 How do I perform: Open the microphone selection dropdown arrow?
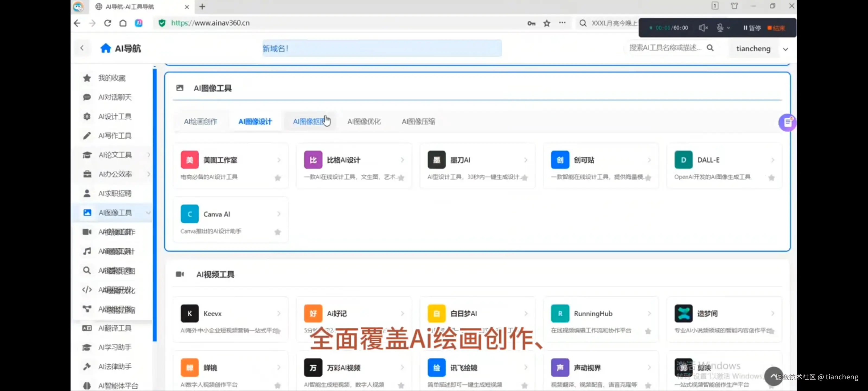(729, 28)
